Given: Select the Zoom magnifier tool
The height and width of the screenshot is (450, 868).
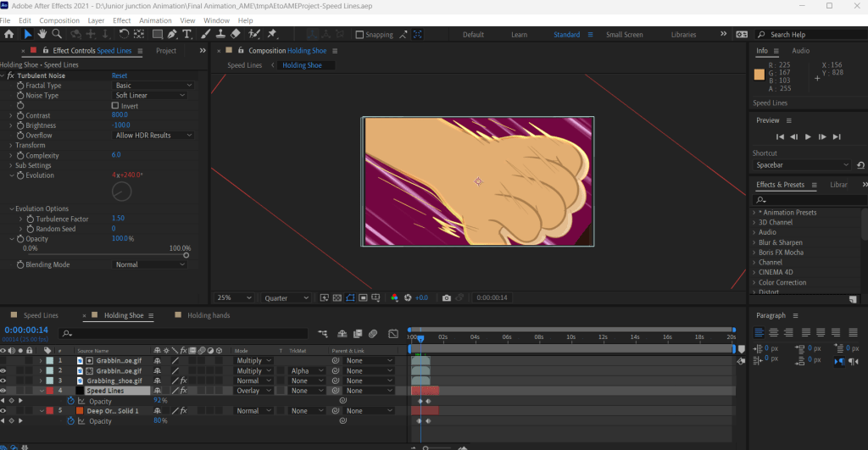Looking at the screenshot, I should (x=57, y=34).
